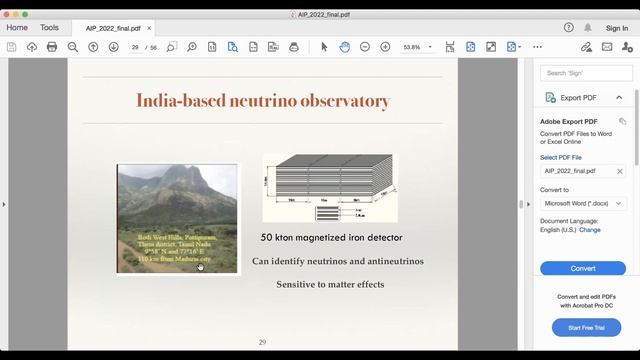The width and height of the screenshot is (640, 360).
Task: Click the Search 'Sign' input field
Action: click(x=586, y=73)
